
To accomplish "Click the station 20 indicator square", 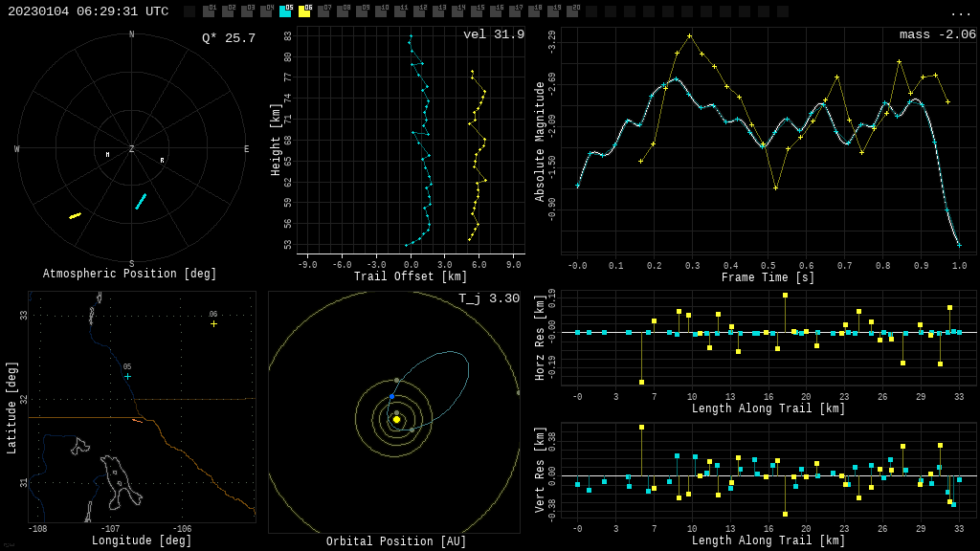I will pos(572,11).
